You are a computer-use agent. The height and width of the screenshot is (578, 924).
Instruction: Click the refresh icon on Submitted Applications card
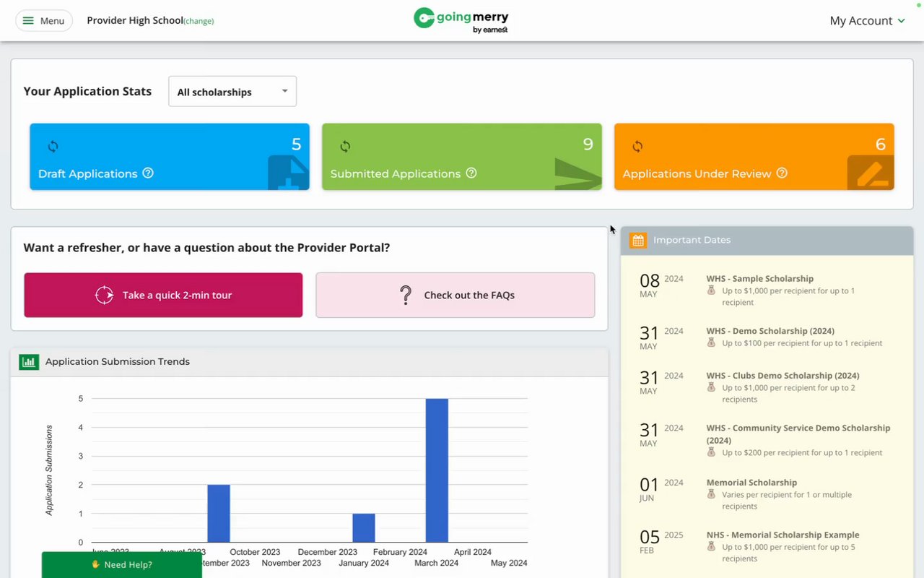pos(345,147)
